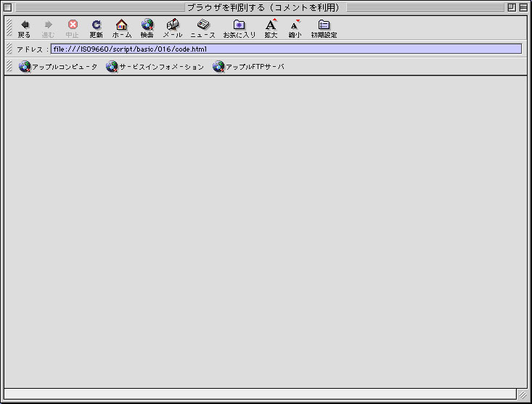This screenshot has width=532, height=404.
Task: Click the favorites bar's striped grip handle
Action: (9, 66)
